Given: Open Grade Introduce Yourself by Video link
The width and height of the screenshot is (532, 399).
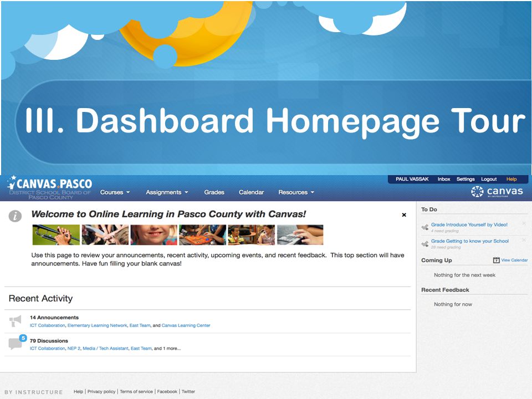Looking at the screenshot, I should pyautogui.click(x=469, y=224).
